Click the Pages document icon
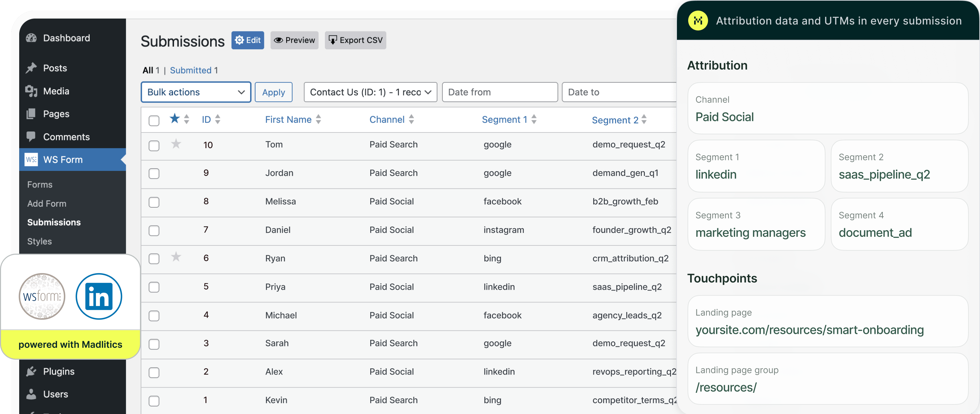This screenshot has width=980, height=414. point(31,114)
